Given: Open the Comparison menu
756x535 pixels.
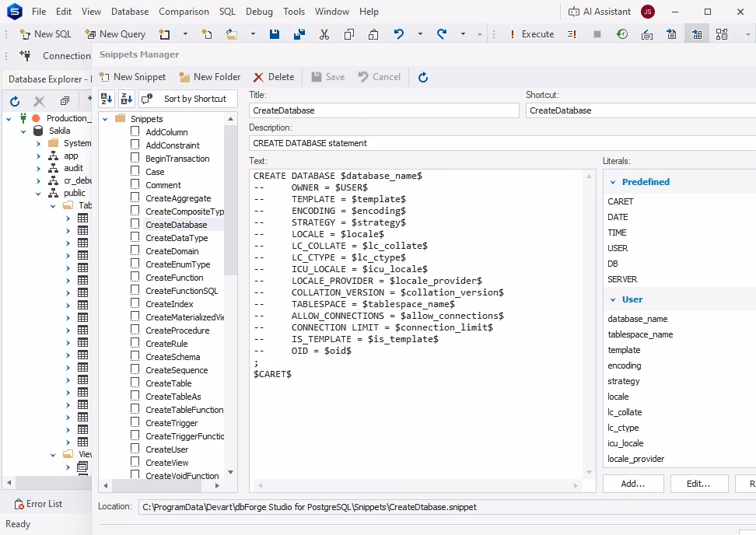Looking at the screenshot, I should [x=184, y=12].
